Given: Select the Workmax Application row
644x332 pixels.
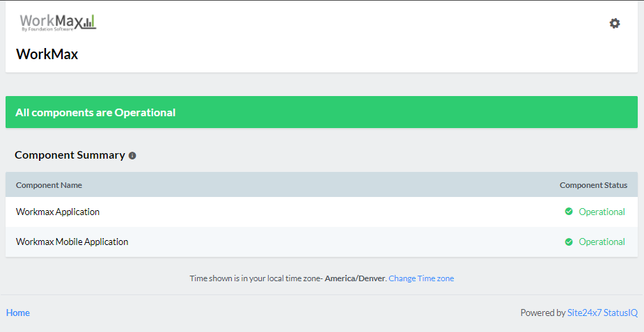Looking at the screenshot, I should click(322, 212).
